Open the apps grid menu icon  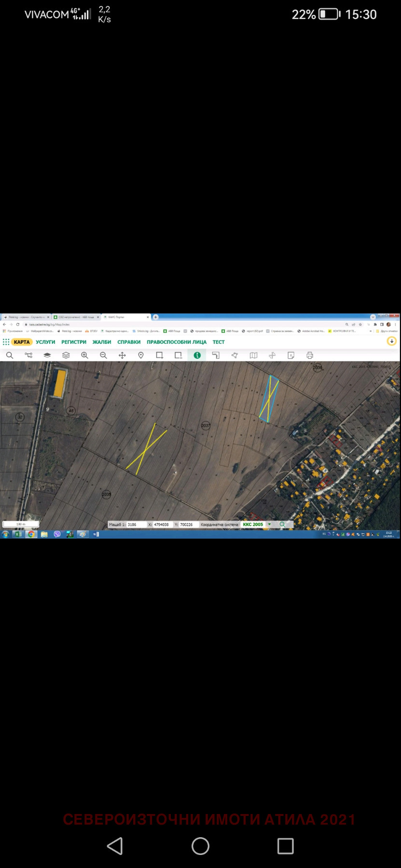click(x=6, y=342)
